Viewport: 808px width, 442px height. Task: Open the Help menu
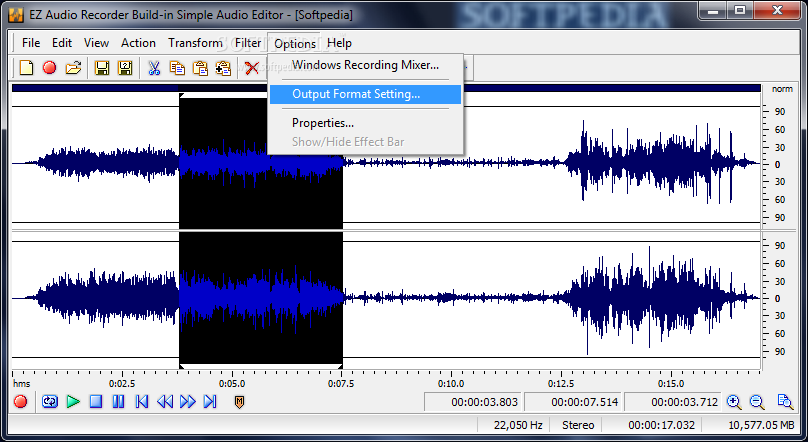[x=339, y=43]
